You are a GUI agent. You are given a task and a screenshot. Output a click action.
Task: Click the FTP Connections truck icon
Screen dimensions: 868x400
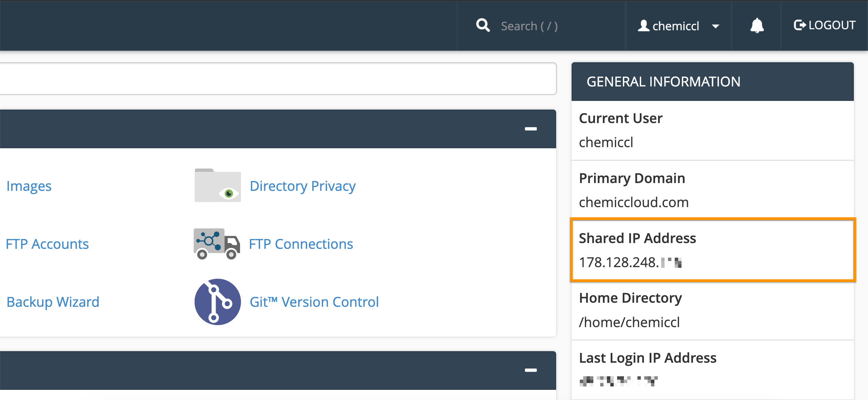217,244
